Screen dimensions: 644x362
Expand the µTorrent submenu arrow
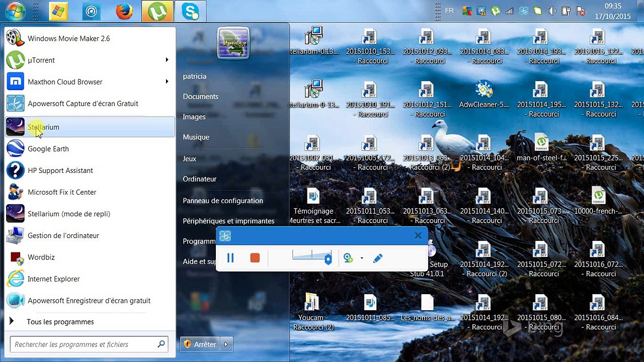167,60
